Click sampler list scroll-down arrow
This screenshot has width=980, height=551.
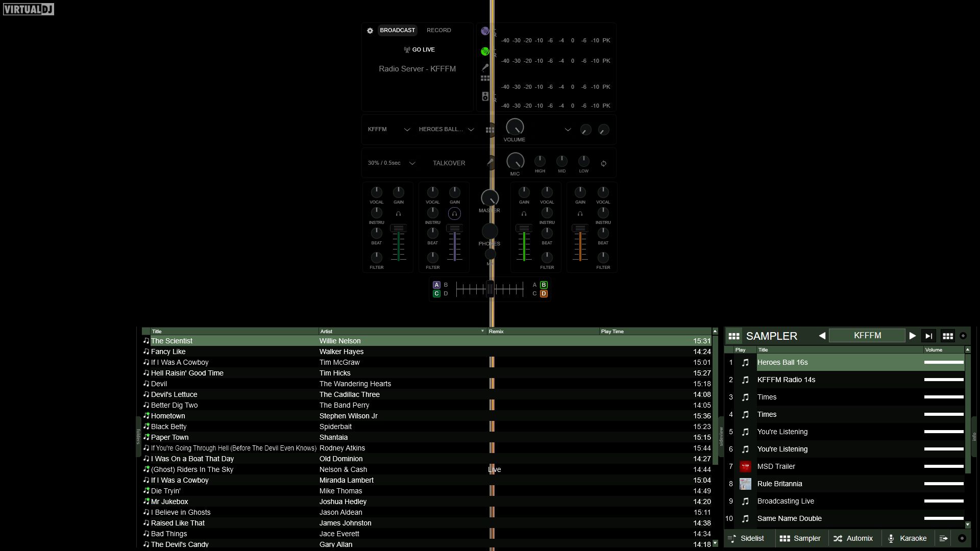(x=967, y=525)
